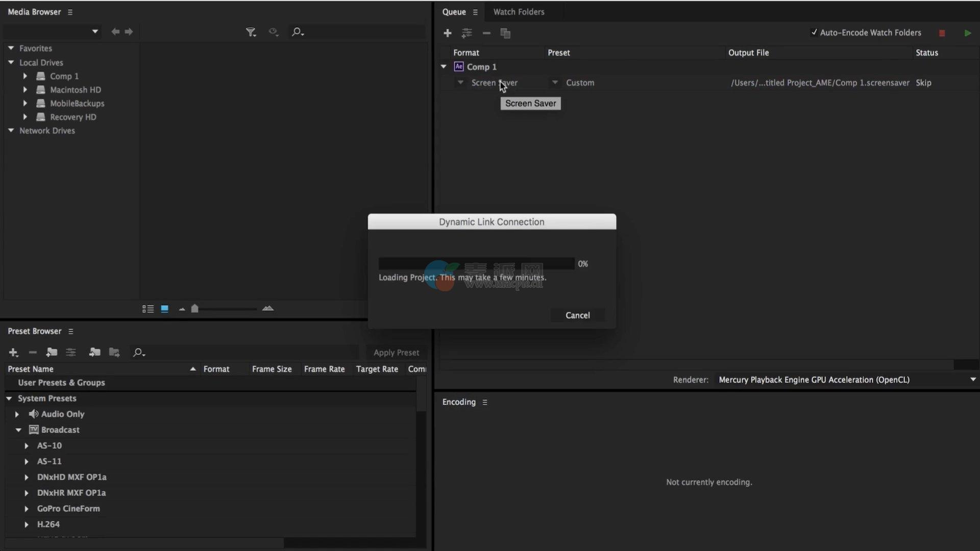The height and width of the screenshot is (551, 980).
Task: Click the output file path link
Action: click(x=820, y=83)
